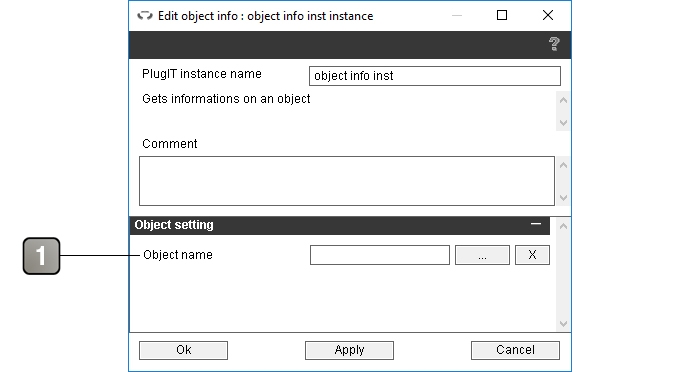Open help via the question mark icon
Viewport: 700px width, 372px height.
(x=554, y=44)
